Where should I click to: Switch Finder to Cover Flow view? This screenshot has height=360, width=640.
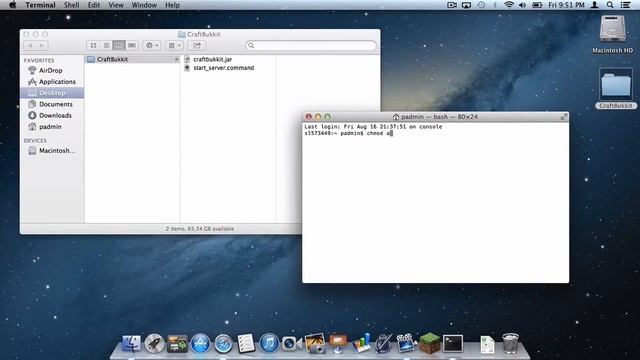[132, 45]
